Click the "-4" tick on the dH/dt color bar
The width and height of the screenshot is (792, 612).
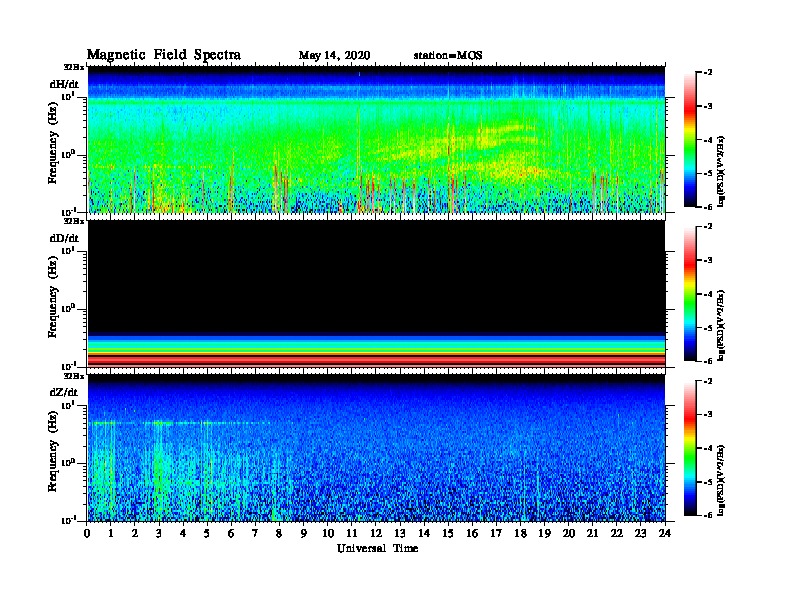coord(708,140)
